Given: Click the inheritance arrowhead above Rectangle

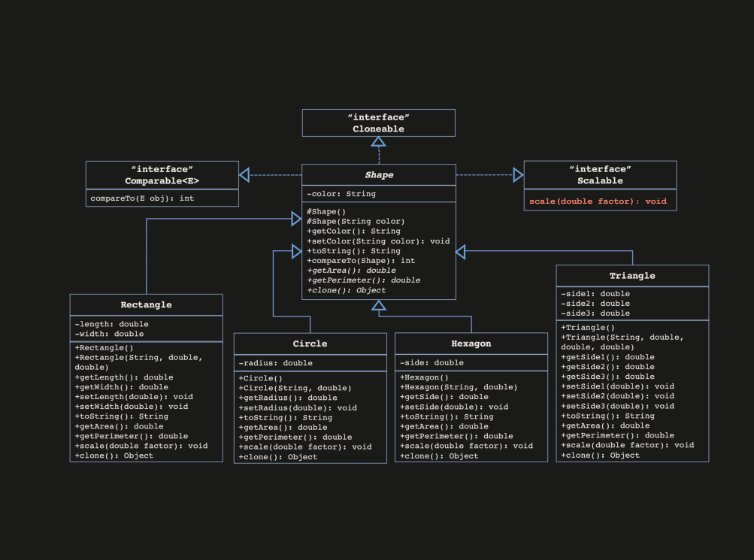Looking at the screenshot, I should pyautogui.click(x=295, y=219).
